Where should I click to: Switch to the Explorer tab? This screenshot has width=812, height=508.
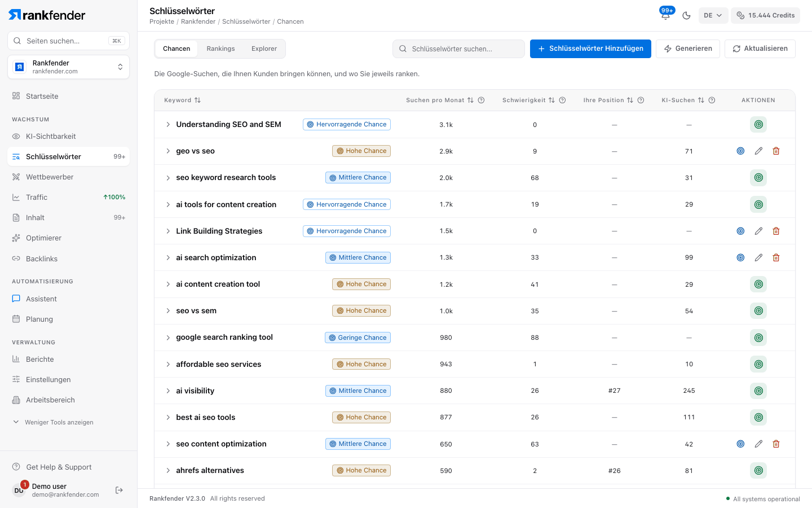coord(264,49)
